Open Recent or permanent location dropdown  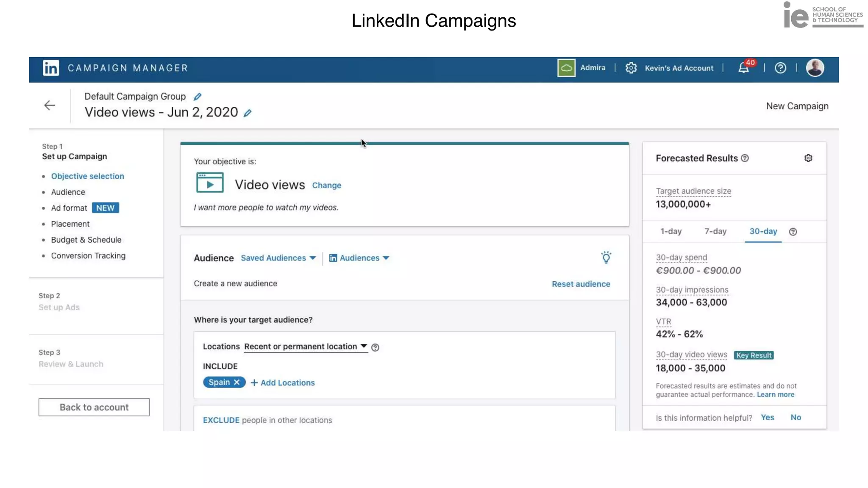(x=306, y=347)
